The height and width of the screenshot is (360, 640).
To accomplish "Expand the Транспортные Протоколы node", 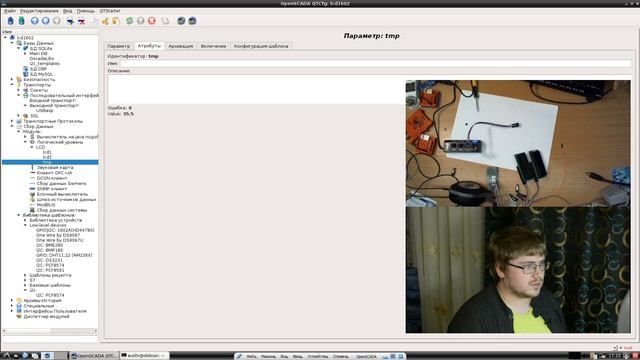I will coord(12,121).
